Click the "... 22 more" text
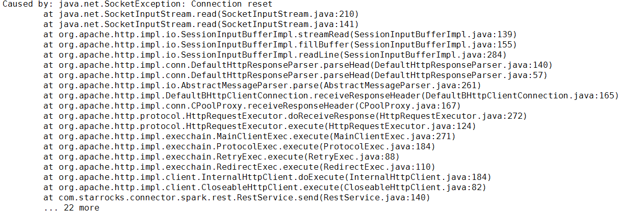This screenshot has width=644, height=211. point(71,207)
